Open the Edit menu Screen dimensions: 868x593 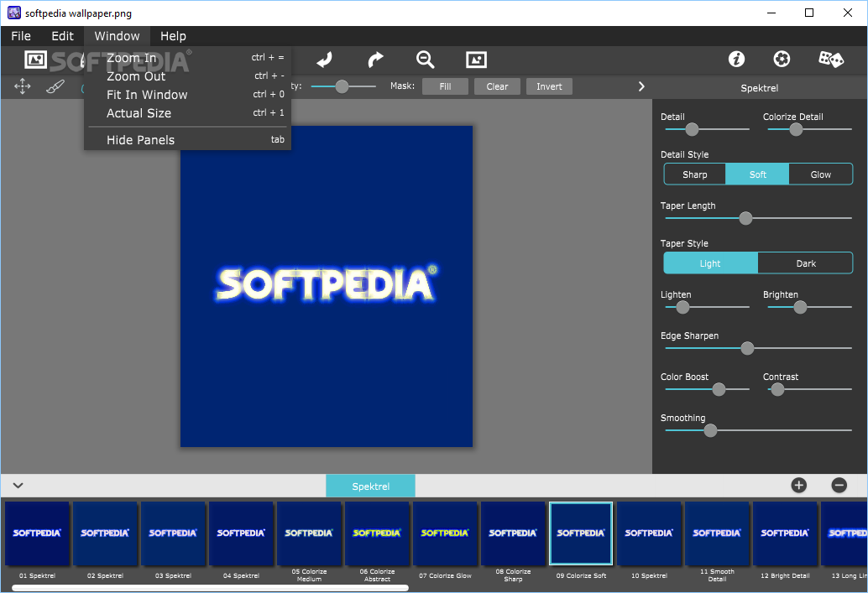click(x=63, y=36)
